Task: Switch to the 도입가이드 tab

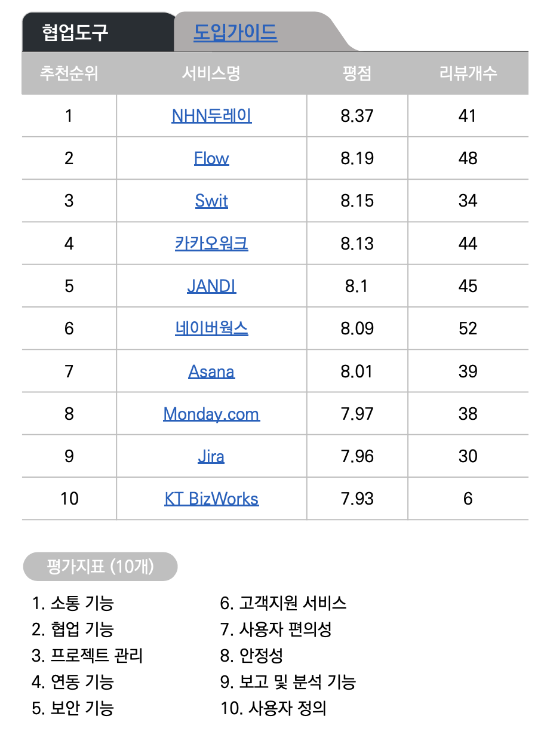Action: click(x=235, y=32)
